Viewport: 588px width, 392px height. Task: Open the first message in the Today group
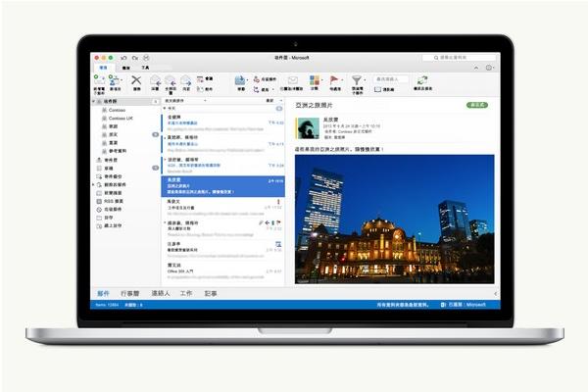[222, 123]
